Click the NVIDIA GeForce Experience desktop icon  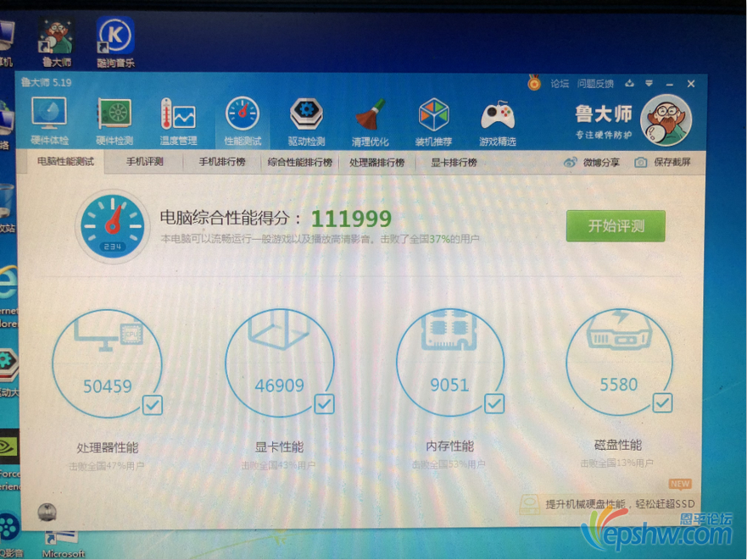[9, 446]
